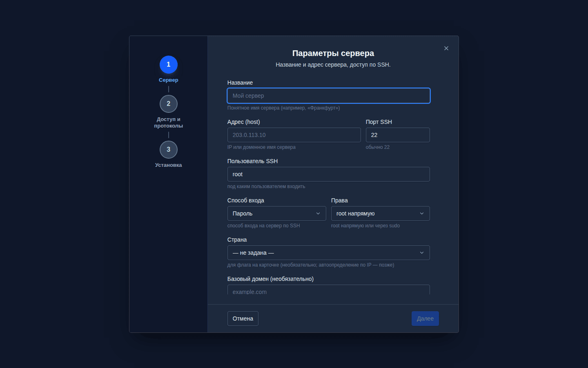Click the Установка step label
This screenshot has width=588, height=368.
pyautogui.click(x=169, y=165)
